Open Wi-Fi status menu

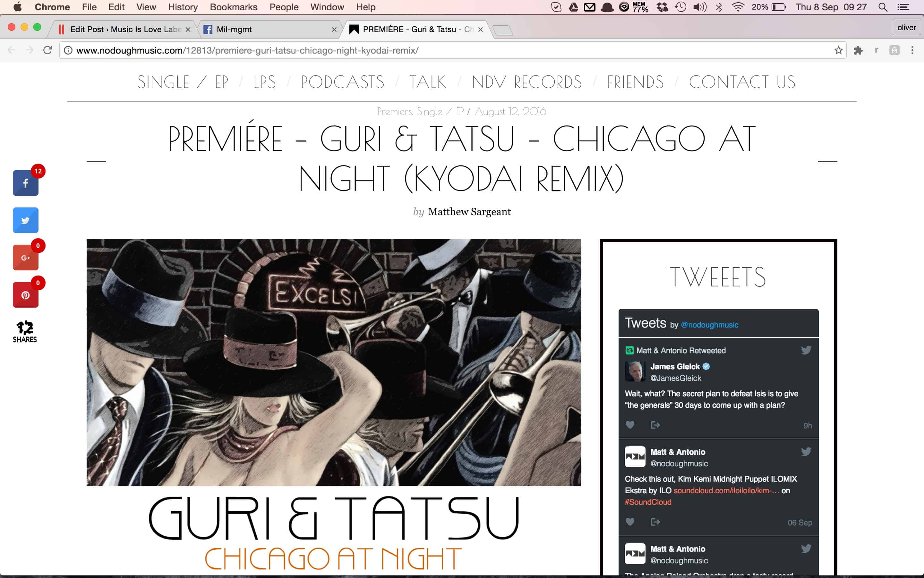(738, 7)
